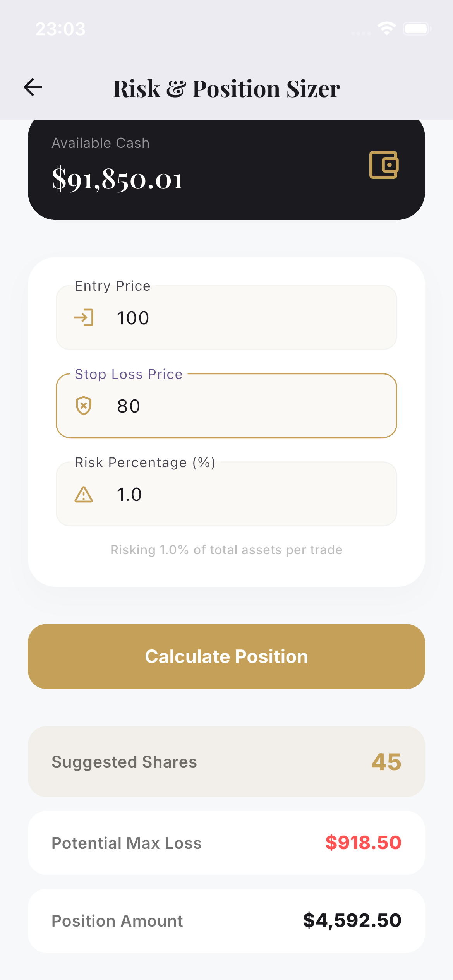The height and width of the screenshot is (980, 453).
Task: Focus the Entry Price input field
Action: tap(248, 318)
